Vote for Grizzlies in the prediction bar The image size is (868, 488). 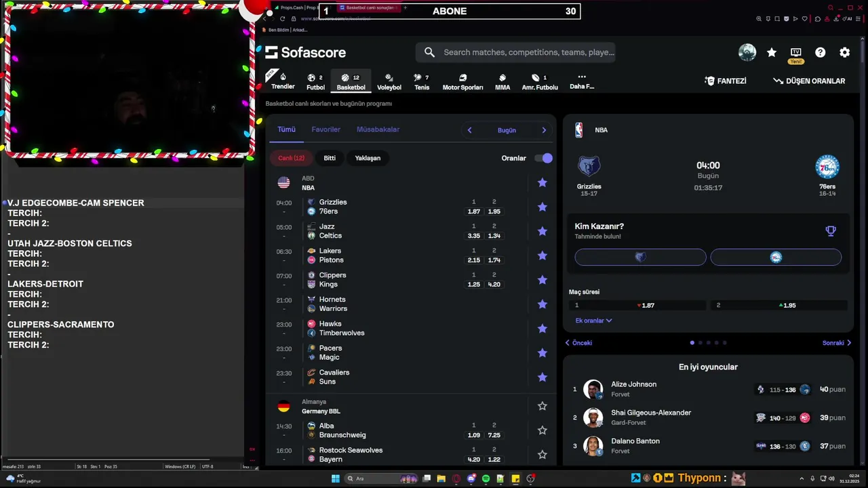(x=640, y=257)
